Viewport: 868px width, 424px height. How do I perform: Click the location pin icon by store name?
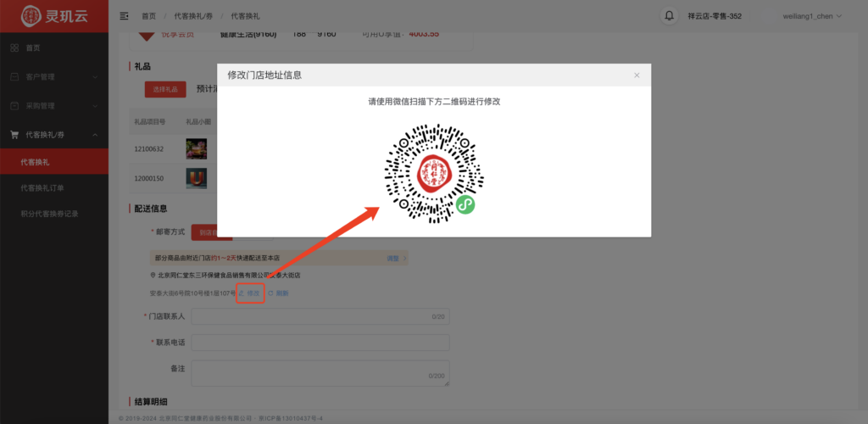[x=153, y=275]
